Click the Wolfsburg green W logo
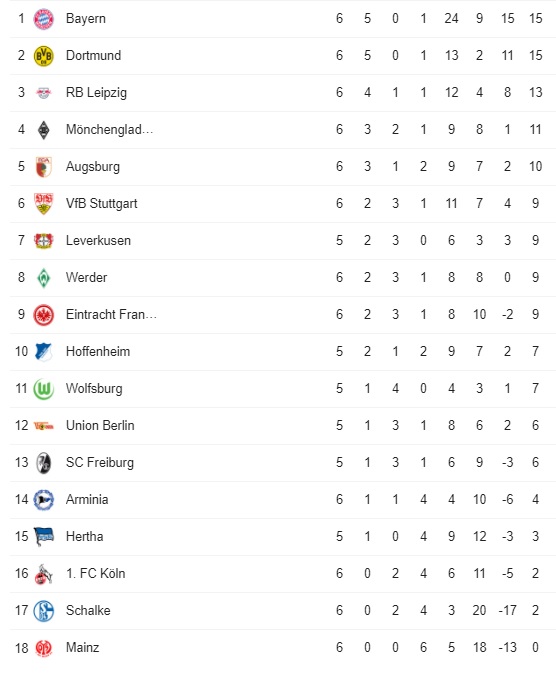Image resolution: width=556 pixels, height=673 pixels. click(x=43, y=389)
